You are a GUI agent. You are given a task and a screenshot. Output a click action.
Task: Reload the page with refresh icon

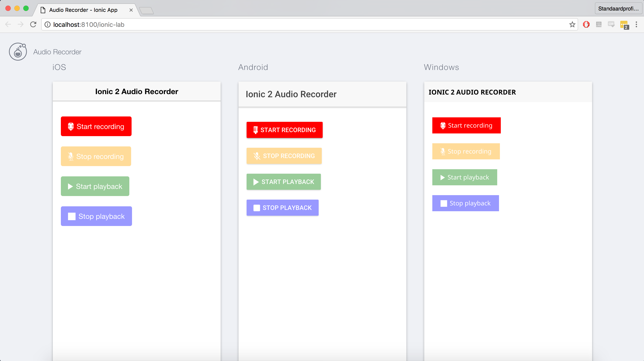click(33, 24)
